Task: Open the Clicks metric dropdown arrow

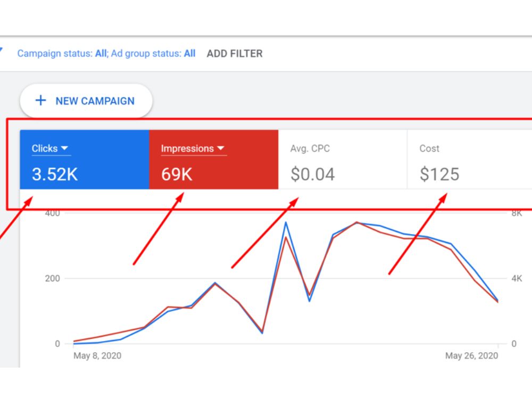Action: pyautogui.click(x=64, y=148)
